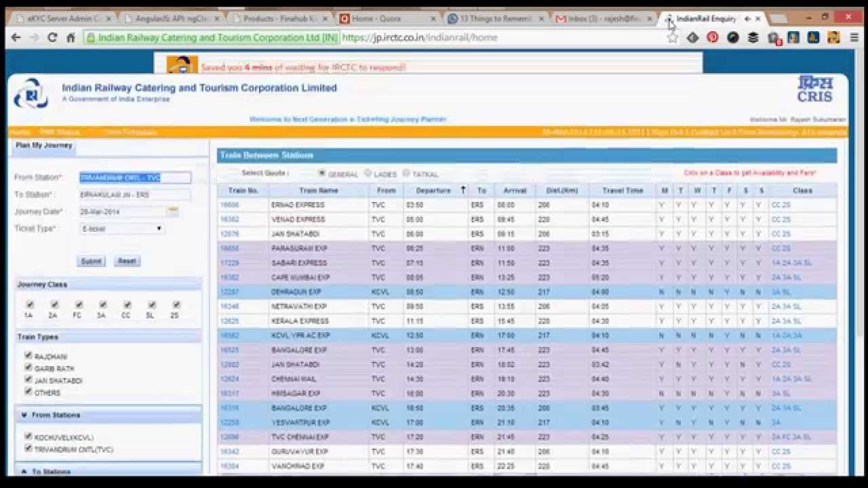Uncheck the SL journey class checkbox
Viewport: 868px width, 488px height.
152,305
